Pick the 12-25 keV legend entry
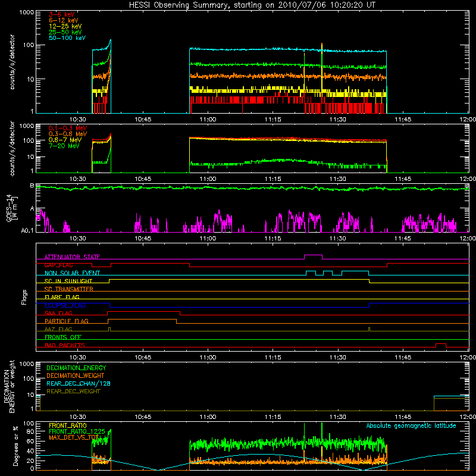This screenshot has height=476, width=476. click(x=65, y=26)
